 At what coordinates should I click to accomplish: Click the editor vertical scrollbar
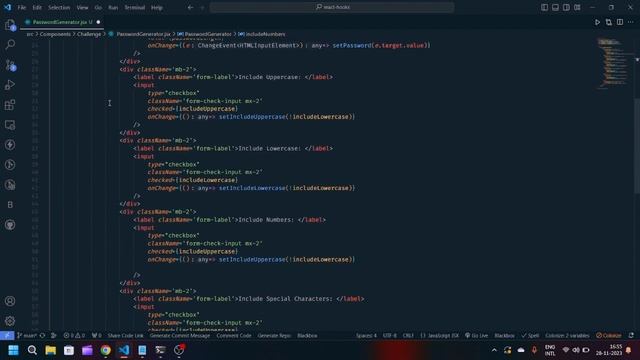(x=637, y=145)
